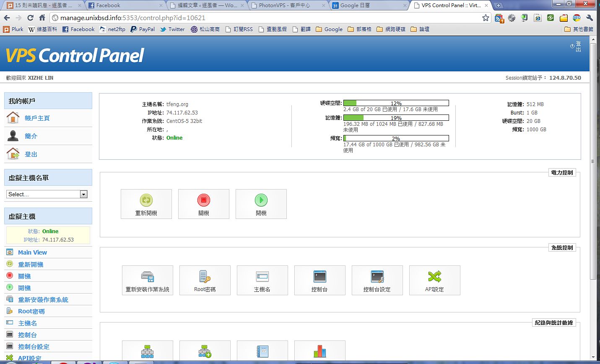The image size is (600, 364).
Task: Bookmark this page with the star icon
Action: point(486,18)
